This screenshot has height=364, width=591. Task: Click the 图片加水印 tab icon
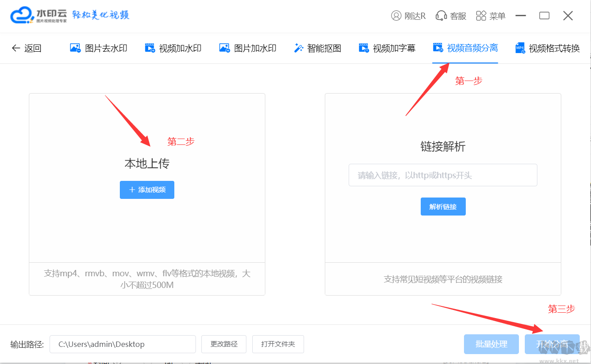[224, 48]
